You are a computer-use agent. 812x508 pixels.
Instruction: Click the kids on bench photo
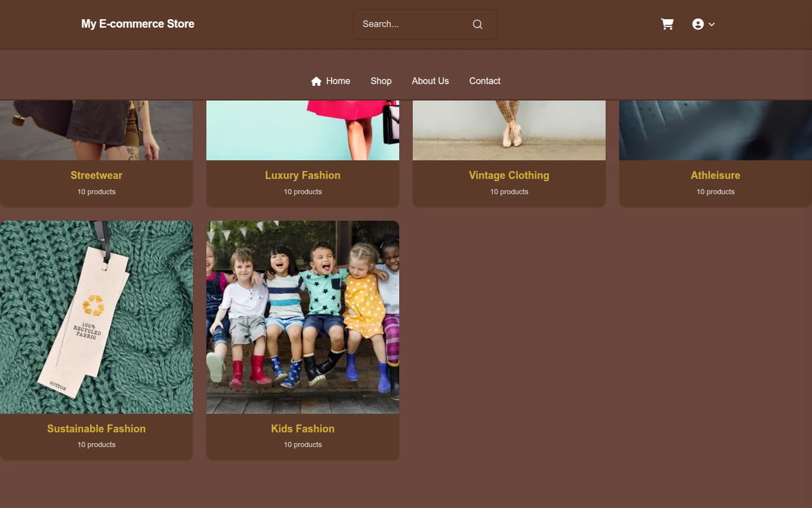(303, 317)
